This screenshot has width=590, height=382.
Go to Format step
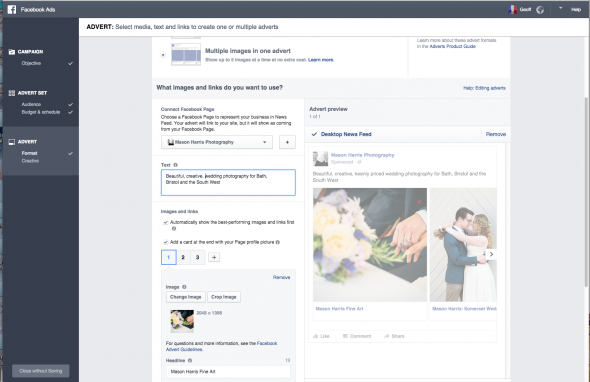click(29, 153)
